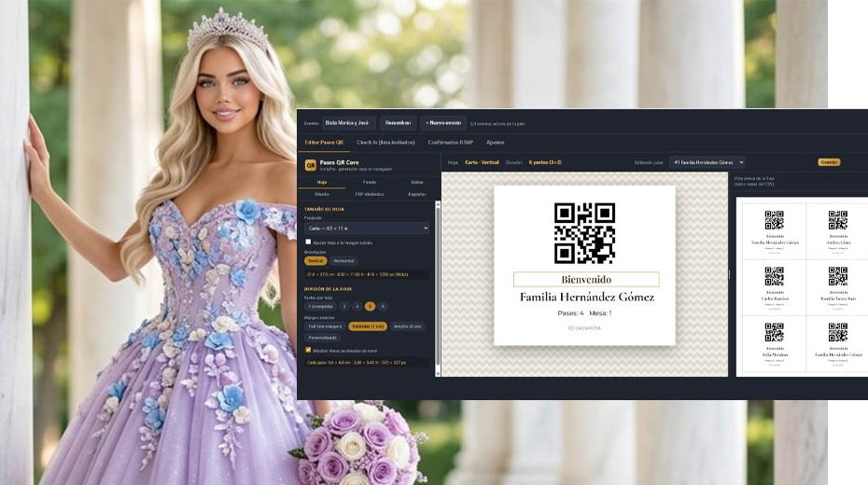Screen dimensions: 868x485
Task: Select 6 parts per sheet
Action: (x=370, y=306)
